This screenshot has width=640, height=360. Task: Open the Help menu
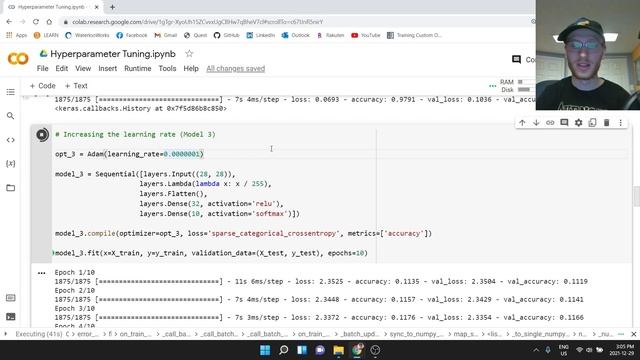pyautogui.click(x=191, y=69)
